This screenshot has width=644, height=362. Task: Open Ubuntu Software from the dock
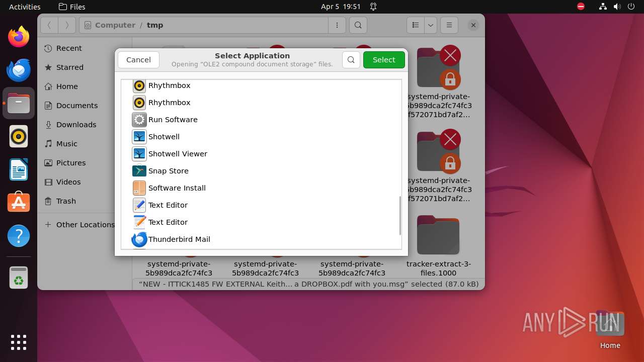click(19, 203)
